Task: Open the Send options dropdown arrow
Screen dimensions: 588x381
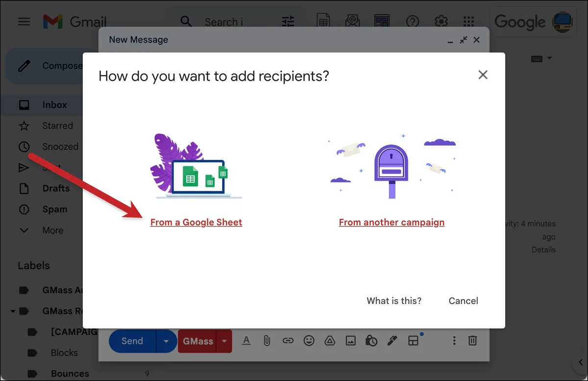Action: pyautogui.click(x=166, y=341)
